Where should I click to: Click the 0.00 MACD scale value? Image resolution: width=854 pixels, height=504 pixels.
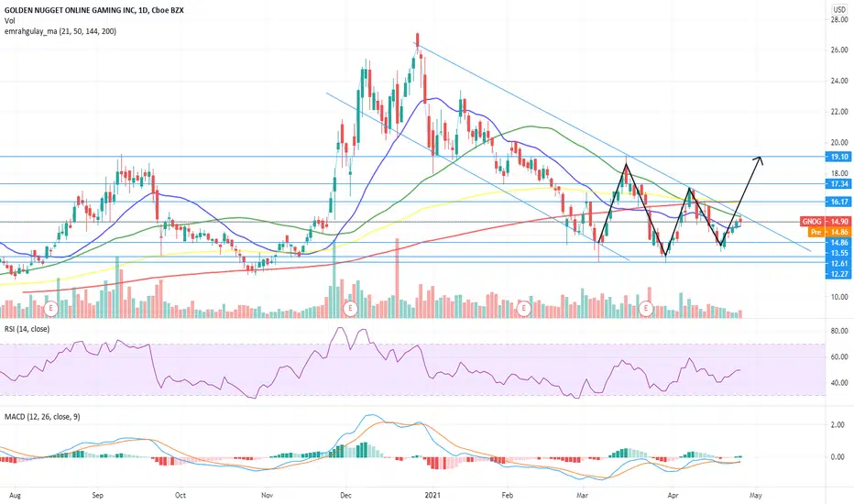838,457
